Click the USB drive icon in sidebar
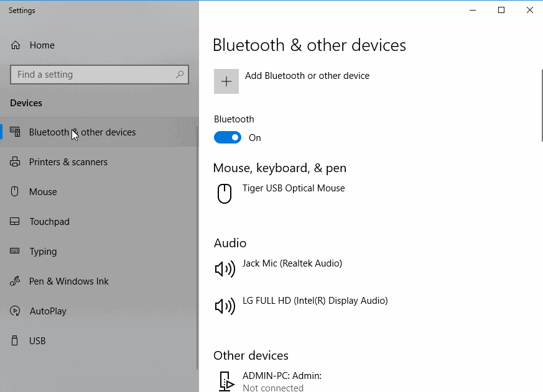The width and height of the screenshot is (543, 392). click(14, 340)
